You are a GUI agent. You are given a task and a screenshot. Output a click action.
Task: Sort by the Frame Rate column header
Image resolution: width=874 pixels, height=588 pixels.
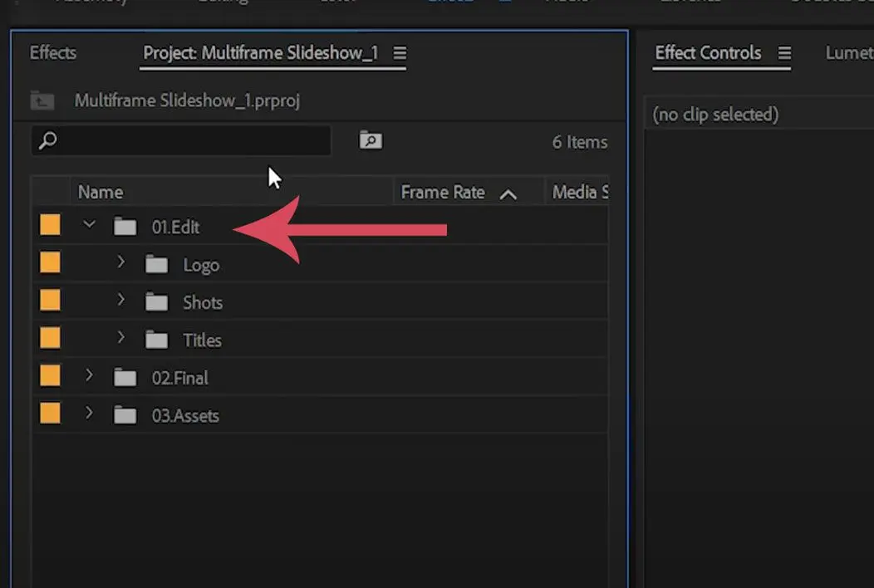443,193
